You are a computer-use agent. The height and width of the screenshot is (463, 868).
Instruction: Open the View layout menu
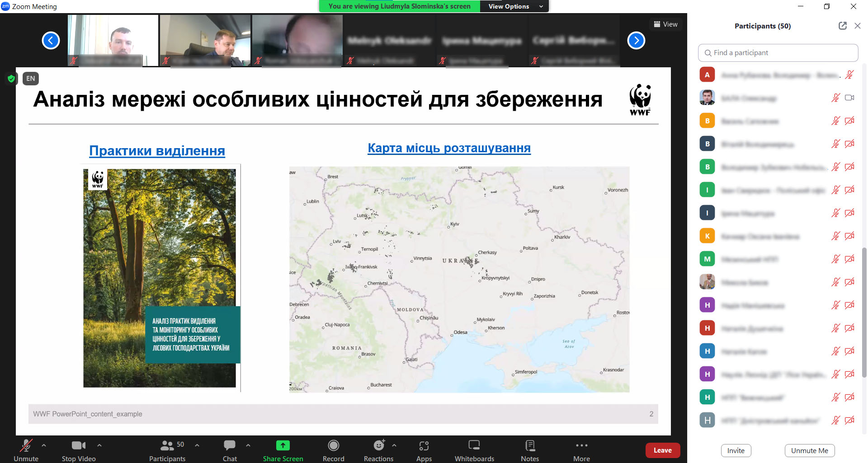pyautogui.click(x=665, y=24)
